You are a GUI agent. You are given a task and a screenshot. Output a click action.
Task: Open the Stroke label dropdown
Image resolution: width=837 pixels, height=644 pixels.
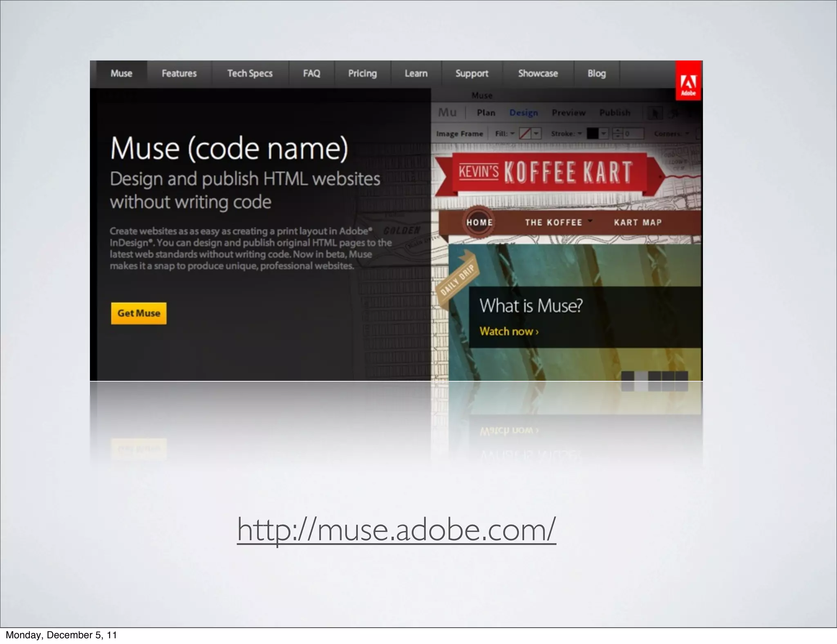coord(566,134)
